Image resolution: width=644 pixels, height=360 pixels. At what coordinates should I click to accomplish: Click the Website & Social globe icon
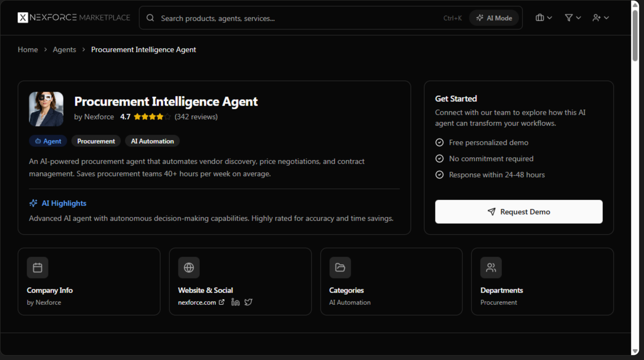point(189,268)
